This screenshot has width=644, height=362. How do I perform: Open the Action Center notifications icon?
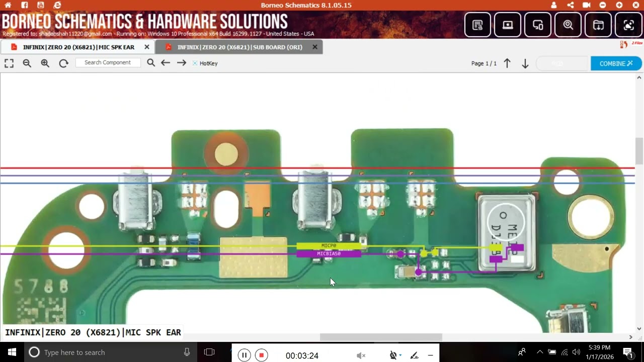[x=627, y=352]
